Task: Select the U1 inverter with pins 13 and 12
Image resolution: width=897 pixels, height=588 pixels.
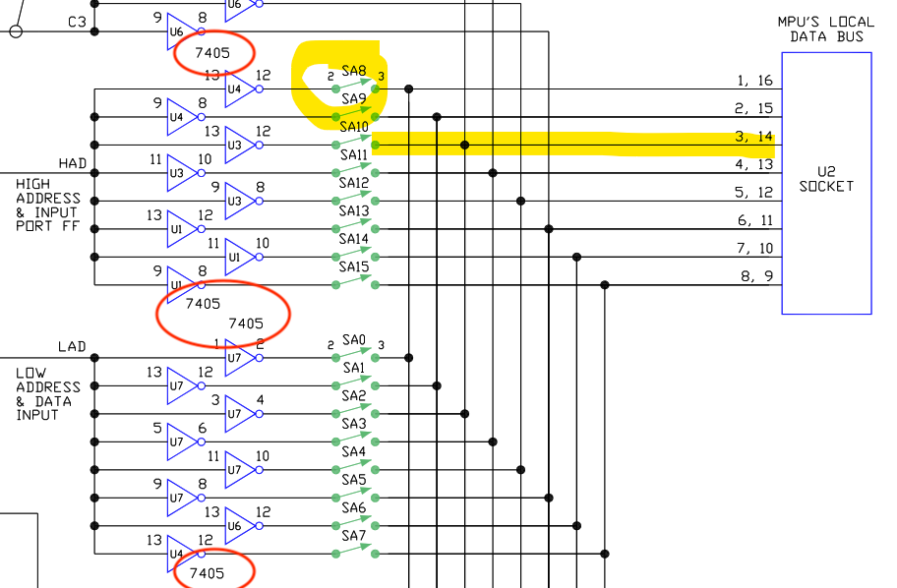Action: pyautogui.click(x=180, y=229)
